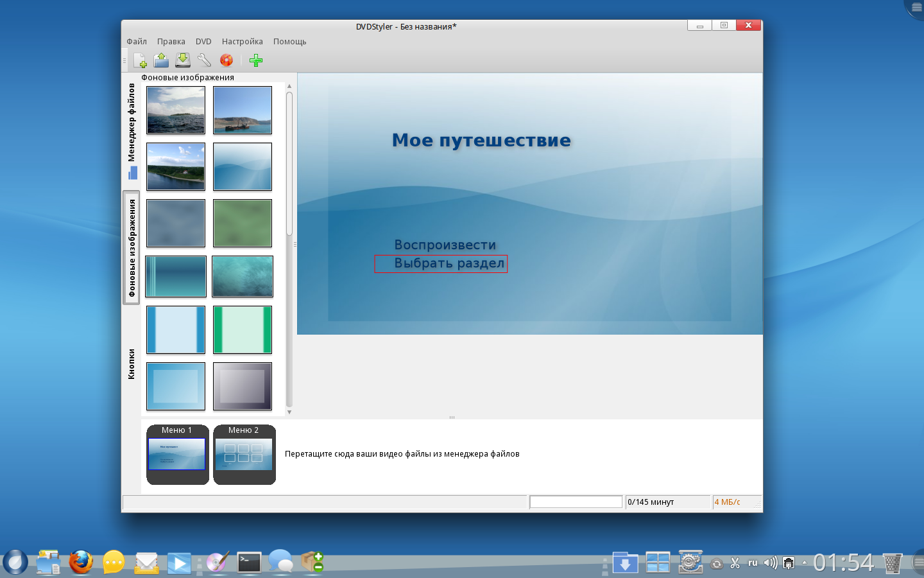Click the New project toolbar icon
Screen dimensions: 924x578
140,60
